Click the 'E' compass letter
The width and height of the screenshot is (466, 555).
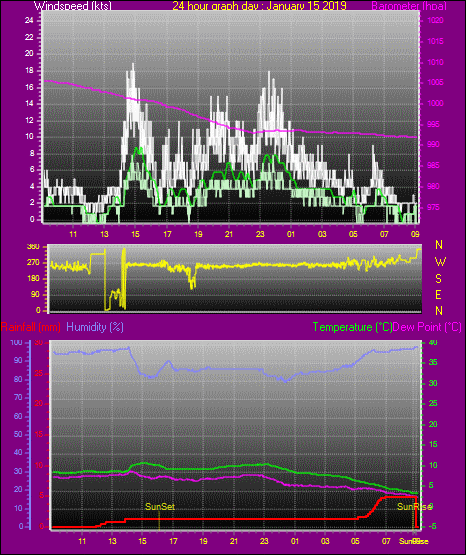(x=438, y=295)
